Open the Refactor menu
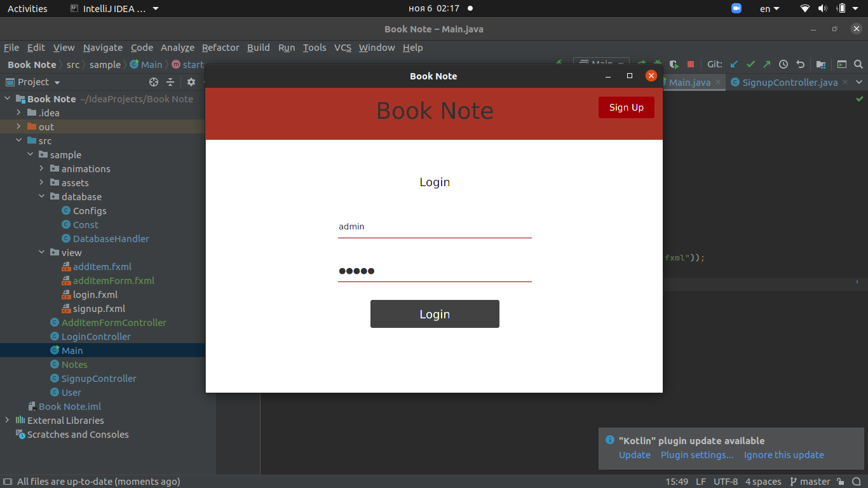The height and width of the screenshot is (488, 868). [220, 48]
